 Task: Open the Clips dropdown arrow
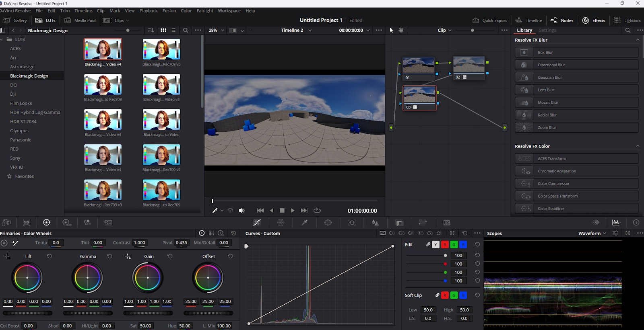point(128,20)
